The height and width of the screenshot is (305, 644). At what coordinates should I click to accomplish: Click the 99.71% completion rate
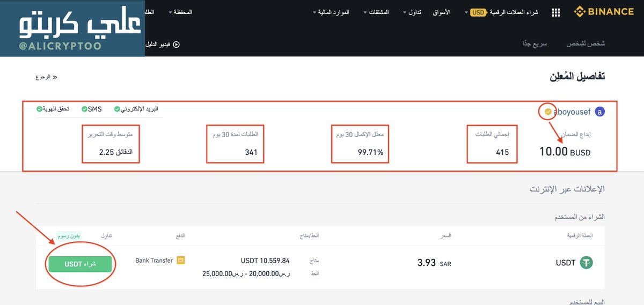coord(371,153)
